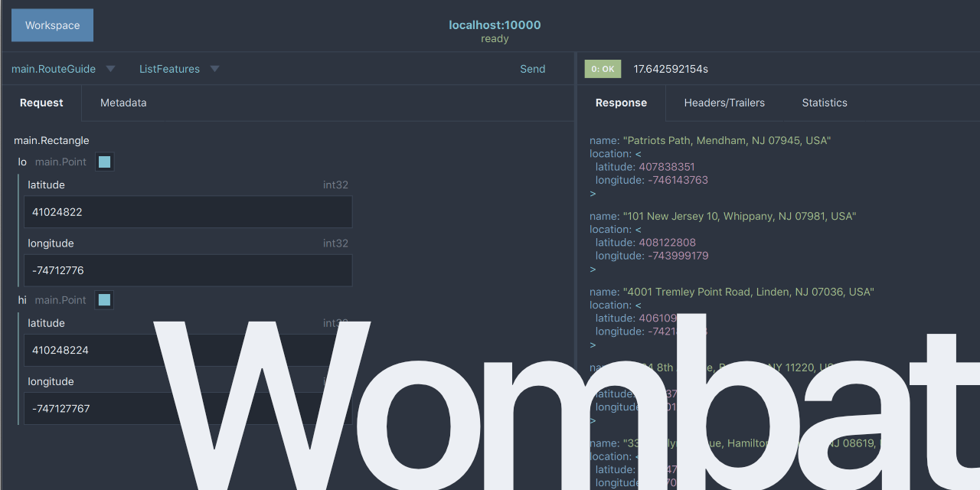This screenshot has height=490, width=980.
Task: Edit the lo longitude field -74712776
Action: tap(188, 270)
